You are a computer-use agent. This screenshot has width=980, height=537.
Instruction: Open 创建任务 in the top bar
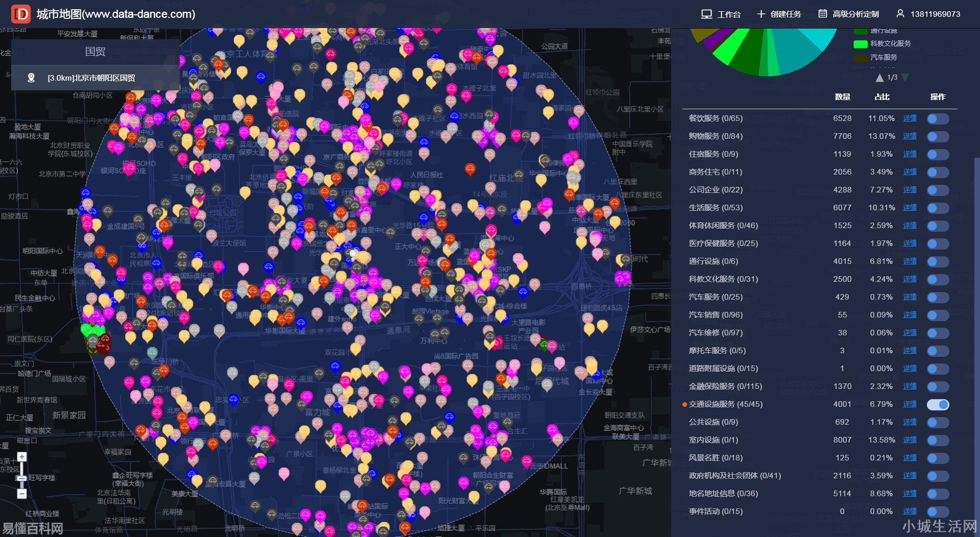pos(779,14)
